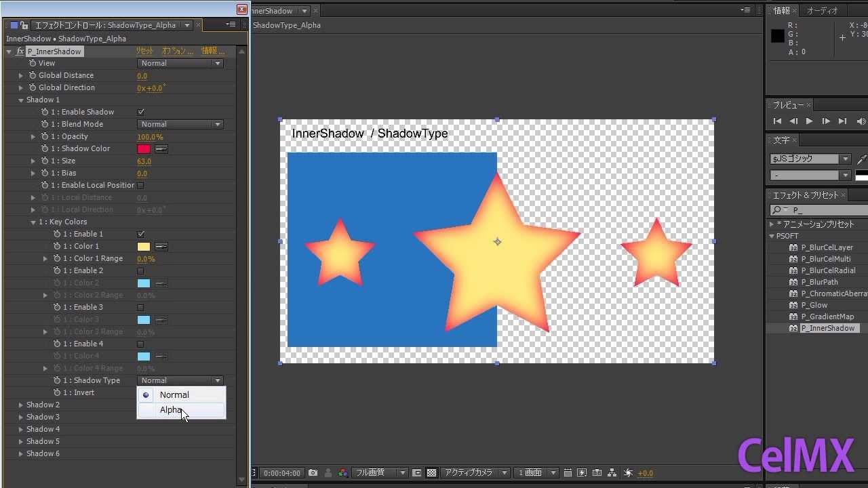
Task: Click the red 1 : Shadow Color swatch
Action: 144,149
